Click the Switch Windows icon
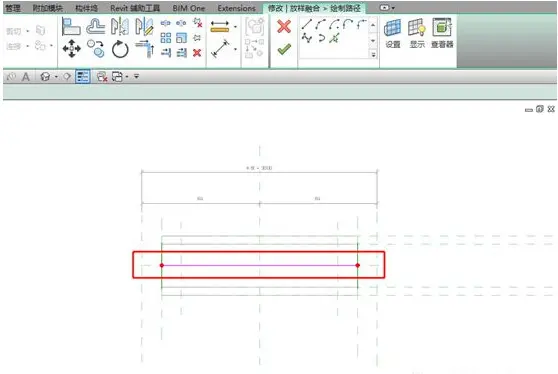Image resolution: width=558 pixels, height=374 pixels. pyautogui.click(x=117, y=77)
